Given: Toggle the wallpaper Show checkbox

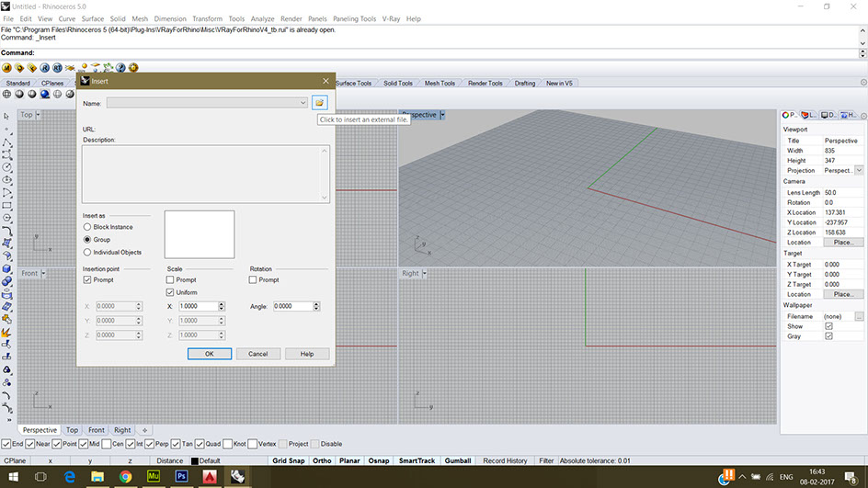Looking at the screenshot, I should pos(828,326).
